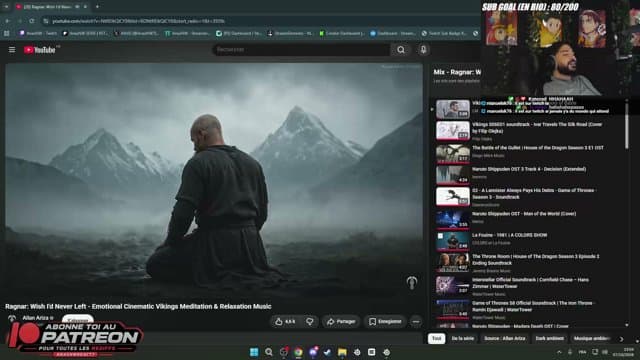Open the Interstellar Cornfield Chase thumbnail

(x=453, y=285)
